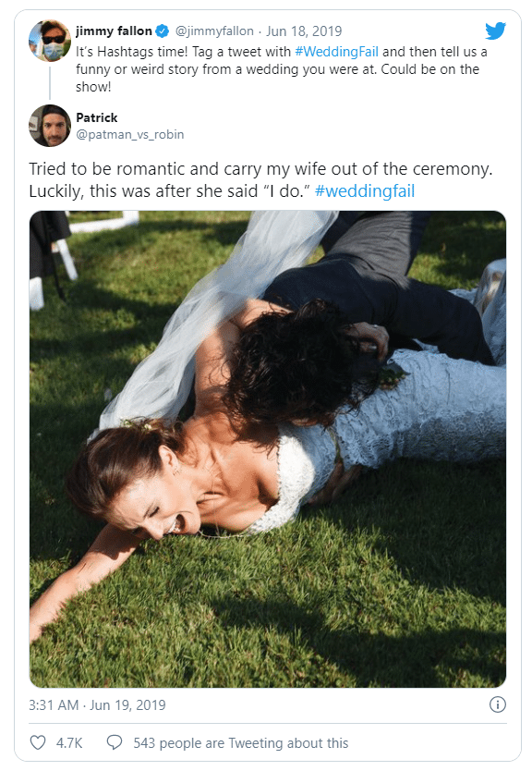Screen dimensions: 532x771
Task: Open Patrick's profile avatar
Action: 50,126
